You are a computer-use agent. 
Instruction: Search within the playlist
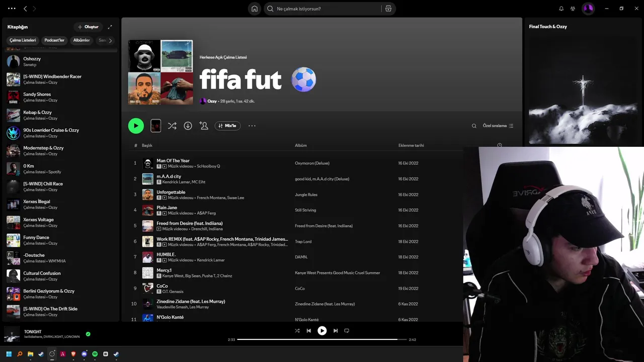click(x=474, y=126)
